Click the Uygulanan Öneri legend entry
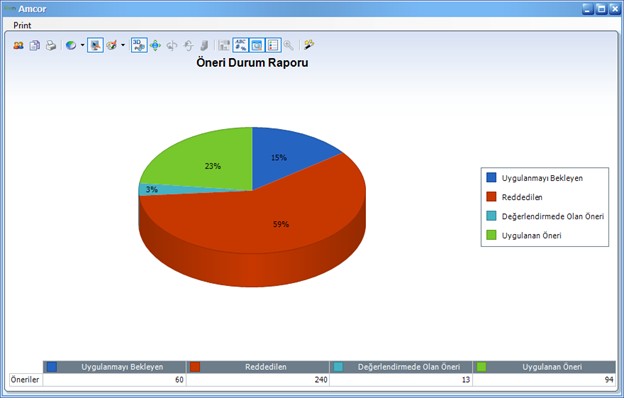The width and height of the screenshot is (624, 398). tap(524, 235)
